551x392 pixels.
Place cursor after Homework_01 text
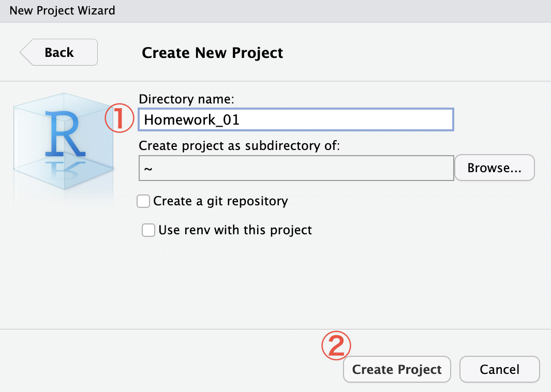[x=241, y=120]
